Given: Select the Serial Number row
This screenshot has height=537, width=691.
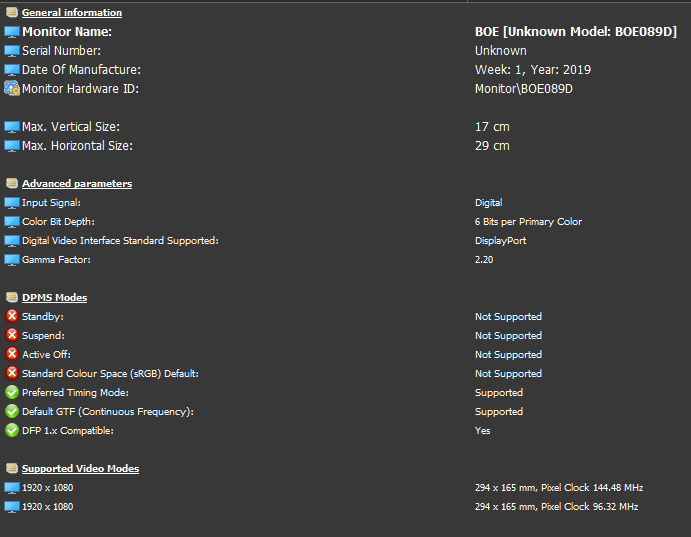Looking at the screenshot, I should tap(346, 51).
